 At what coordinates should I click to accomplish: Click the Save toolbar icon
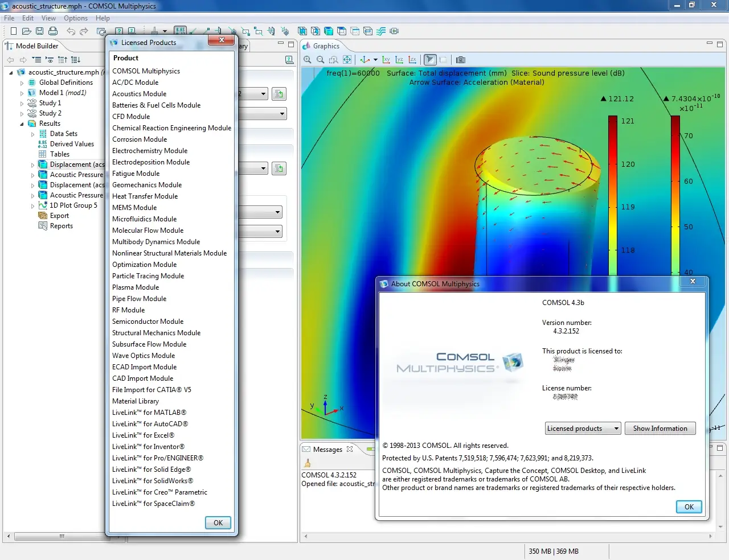(39, 31)
